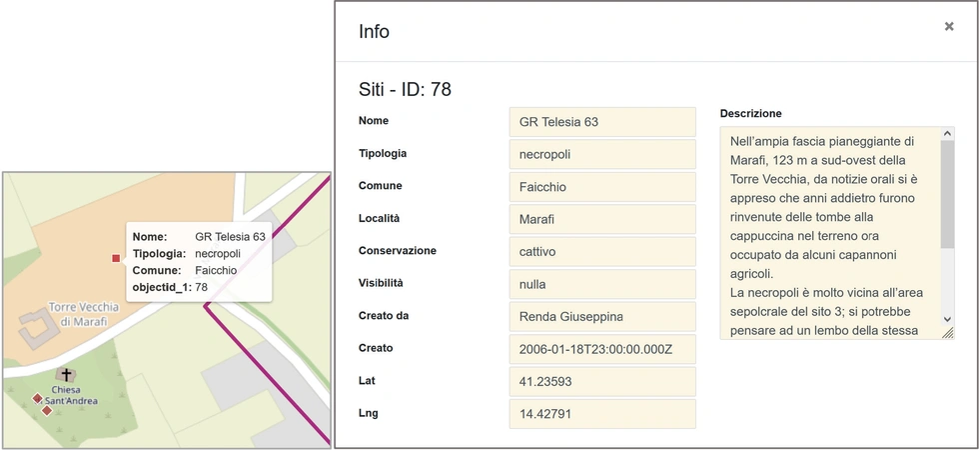Focus the Comune field with Faicchio
The height and width of the screenshot is (450, 980).
[601, 187]
